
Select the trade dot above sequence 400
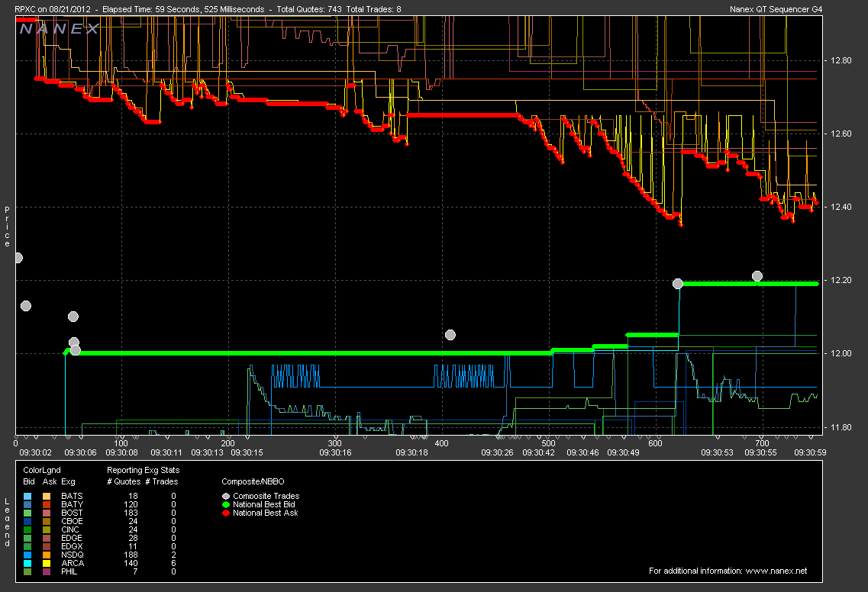450,335
